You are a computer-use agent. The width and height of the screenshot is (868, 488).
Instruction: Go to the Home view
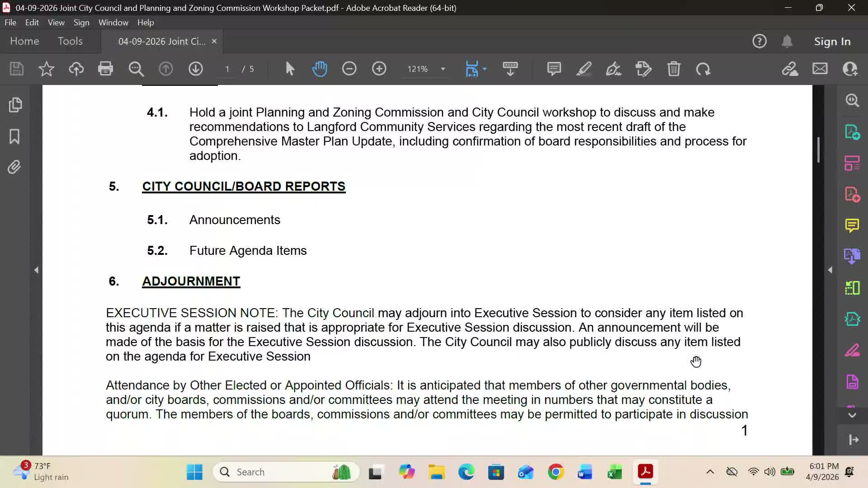pos(24,41)
